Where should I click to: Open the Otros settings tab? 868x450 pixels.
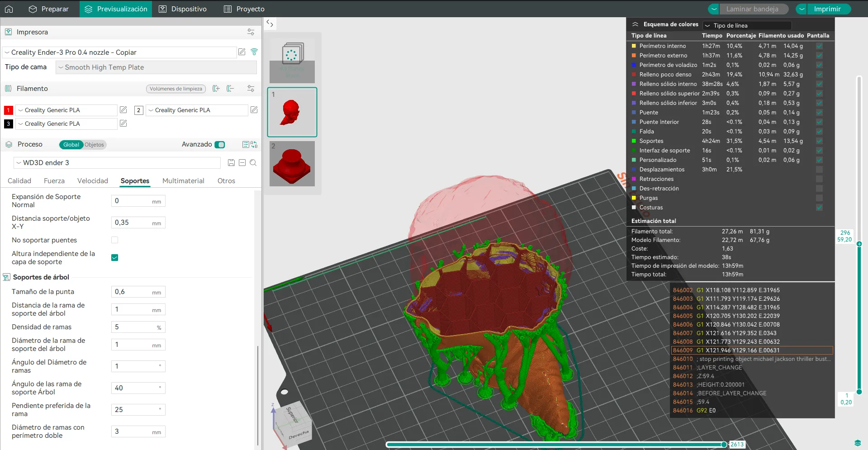(226, 181)
